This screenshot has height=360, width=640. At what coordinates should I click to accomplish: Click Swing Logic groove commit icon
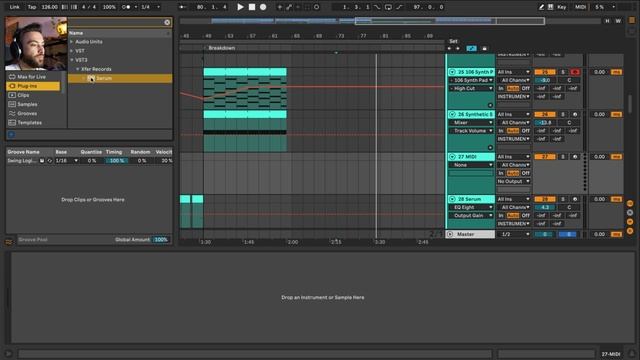click(49, 161)
